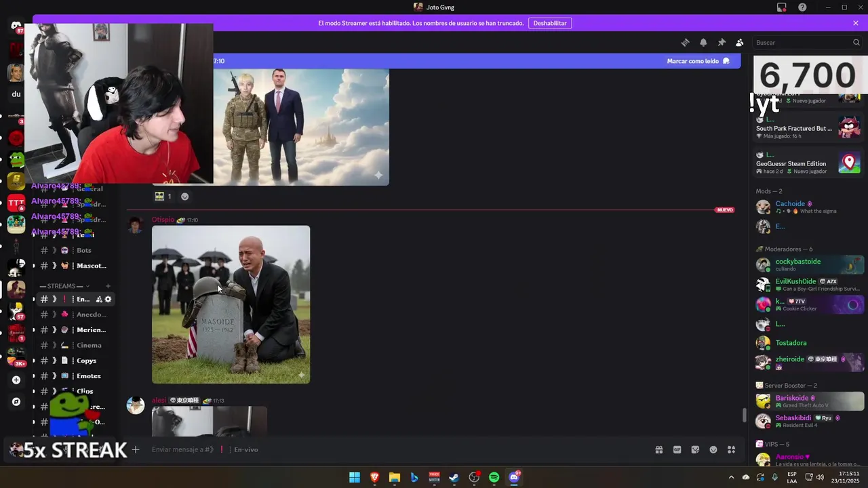Image resolution: width=868 pixels, height=488 pixels.
Task: Open Windows Start menu
Action: (355, 477)
